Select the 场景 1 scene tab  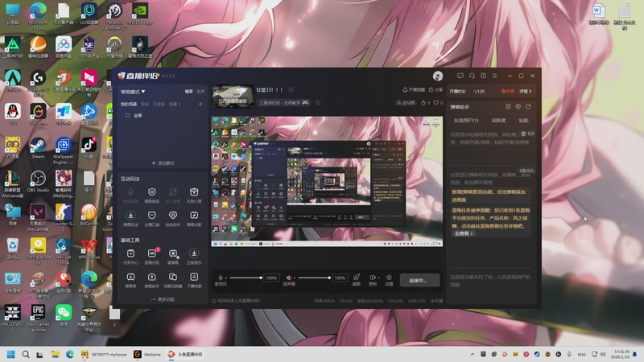coord(175,105)
